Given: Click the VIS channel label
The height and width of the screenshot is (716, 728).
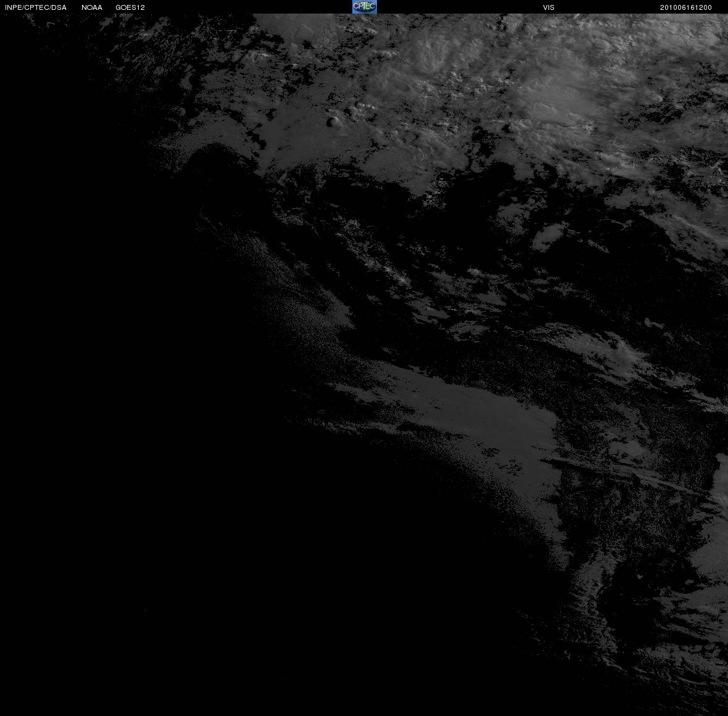Looking at the screenshot, I should click(x=549, y=7).
